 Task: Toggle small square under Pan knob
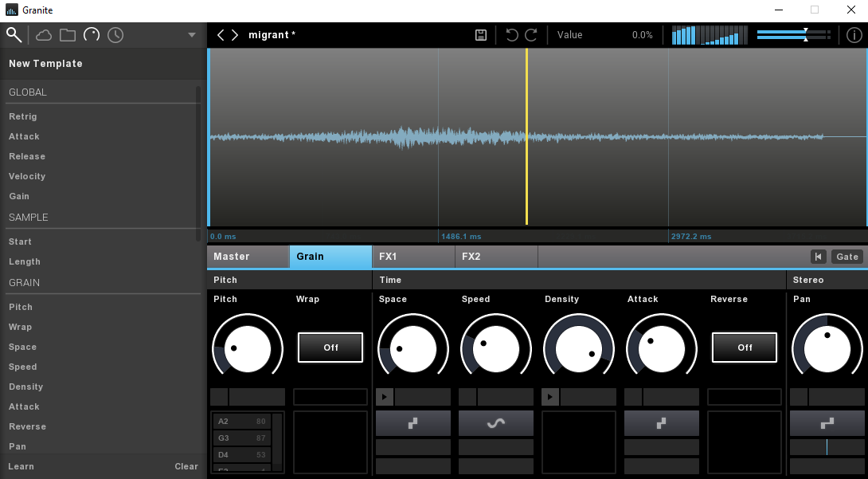(x=798, y=397)
